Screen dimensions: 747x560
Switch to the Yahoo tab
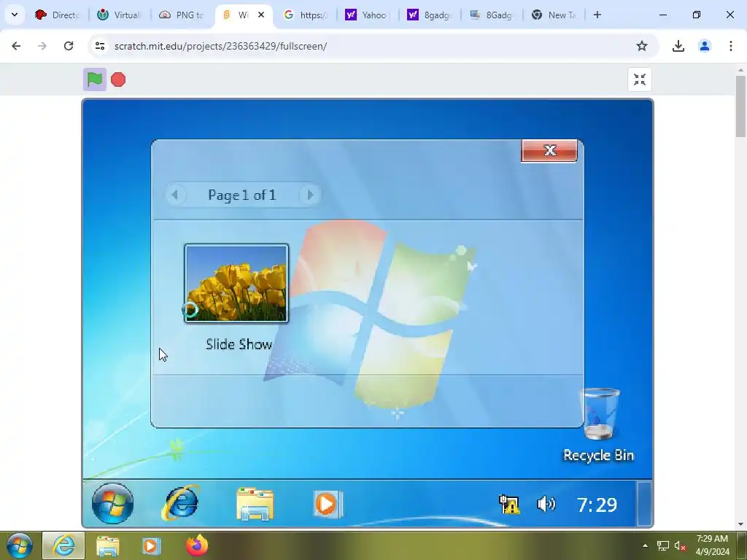pos(368,15)
